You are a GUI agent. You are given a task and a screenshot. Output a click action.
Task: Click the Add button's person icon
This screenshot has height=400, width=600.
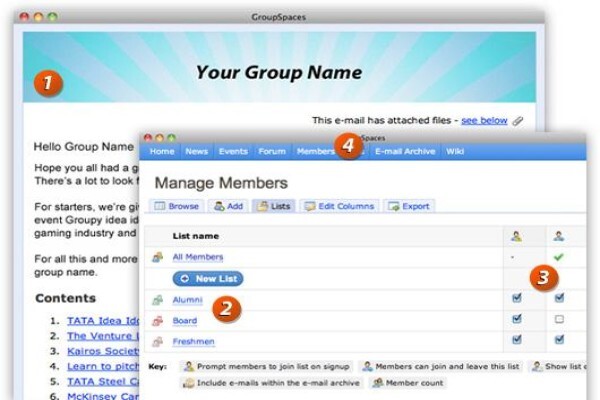coord(219,206)
